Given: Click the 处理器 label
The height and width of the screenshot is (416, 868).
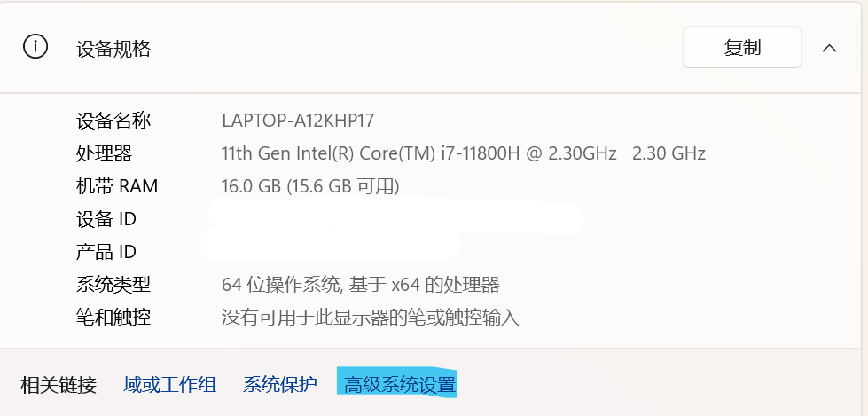Looking at the screenshot, I should click(x=105, y=153).
